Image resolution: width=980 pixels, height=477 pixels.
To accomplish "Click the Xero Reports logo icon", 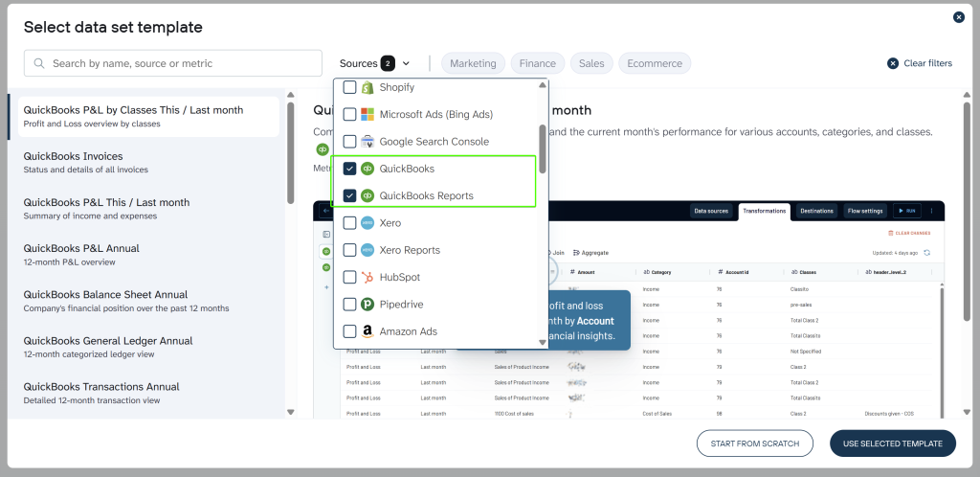I will [x=367, y=250].
